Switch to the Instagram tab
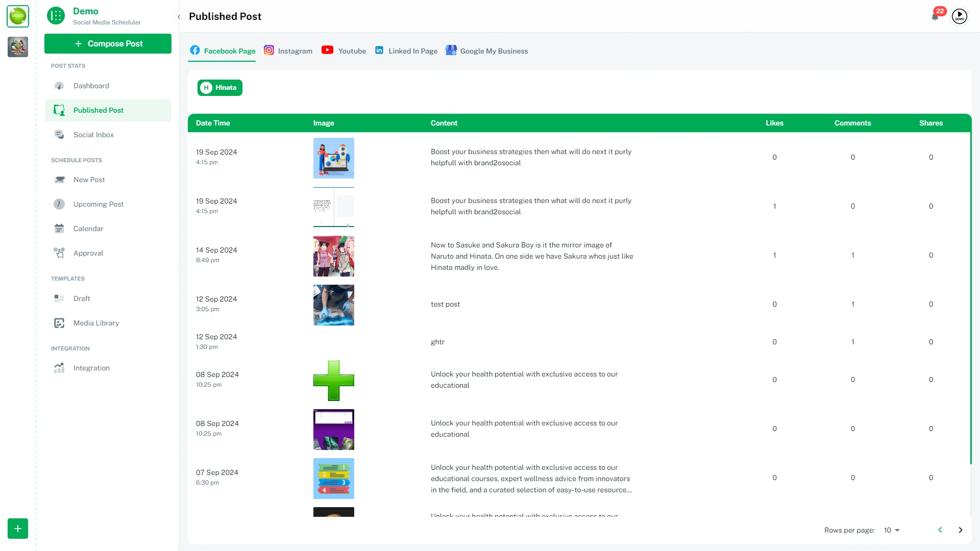Viewport: 980px width, 551px height. pyautogui.click(x=288, y=51)
